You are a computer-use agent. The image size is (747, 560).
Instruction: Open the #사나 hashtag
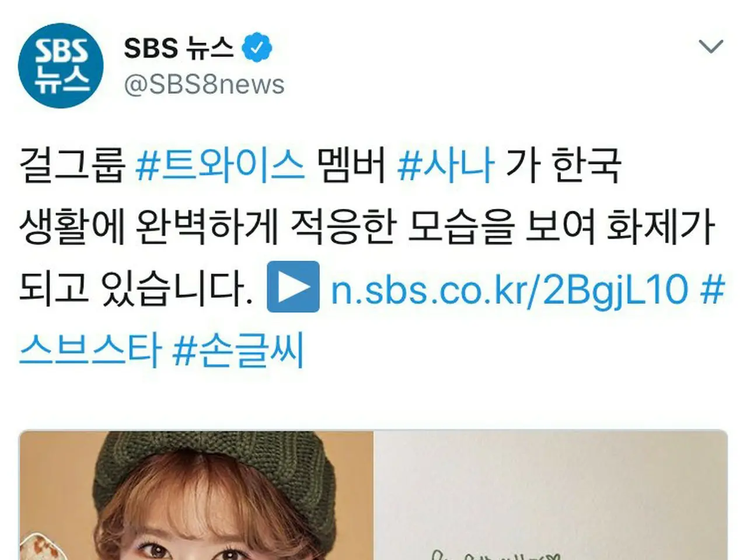(446, 165)
